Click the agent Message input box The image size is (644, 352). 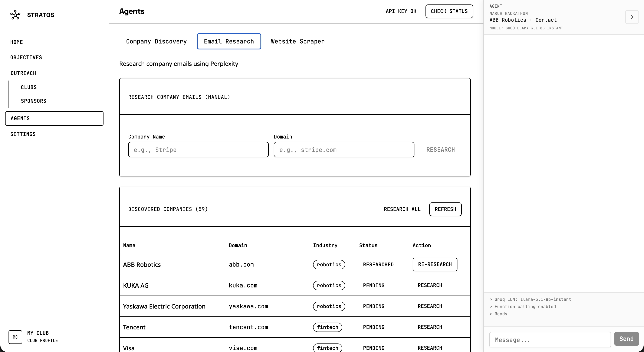tap(550, 340)
